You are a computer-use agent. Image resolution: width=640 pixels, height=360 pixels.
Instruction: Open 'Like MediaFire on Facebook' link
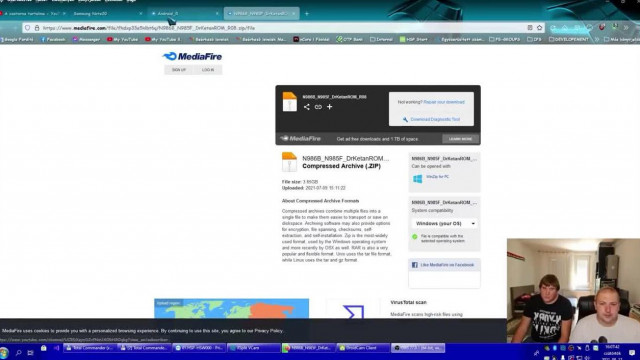[x=447, y=265]
